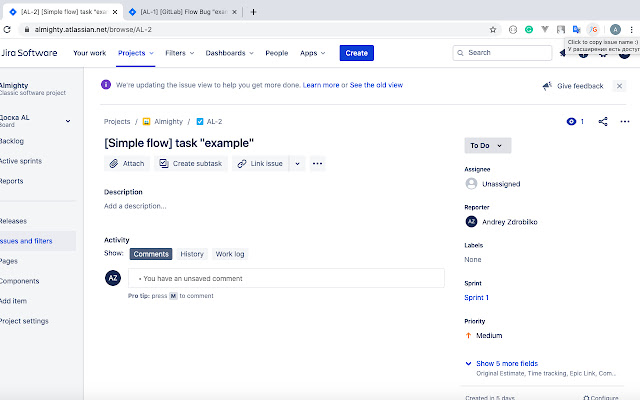Click the issue title text

pyautogui.click(x=179, y=143)
